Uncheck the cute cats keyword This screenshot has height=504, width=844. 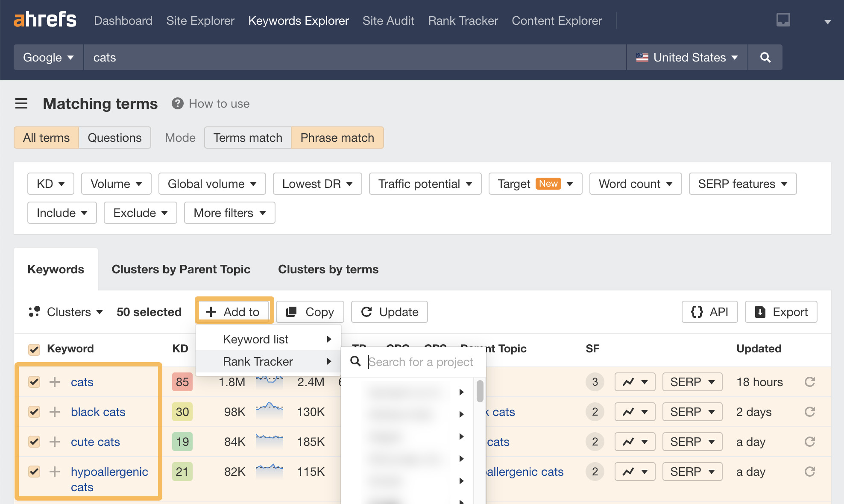(x=34, y=442)
